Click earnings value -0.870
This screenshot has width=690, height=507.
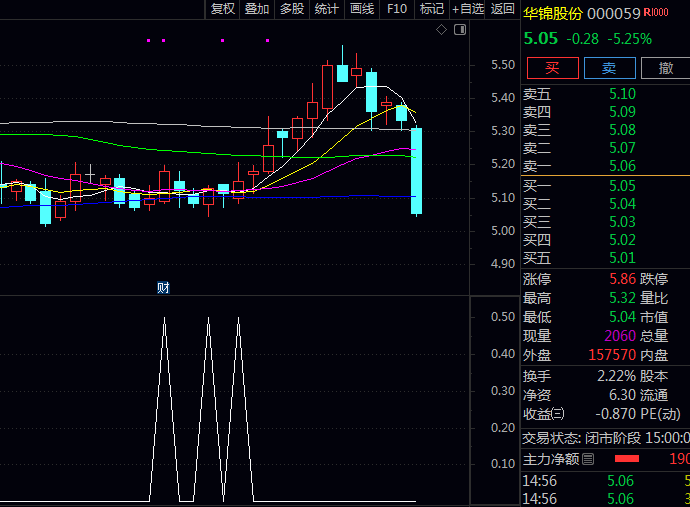pyautogui.click(x=616, y=414)
